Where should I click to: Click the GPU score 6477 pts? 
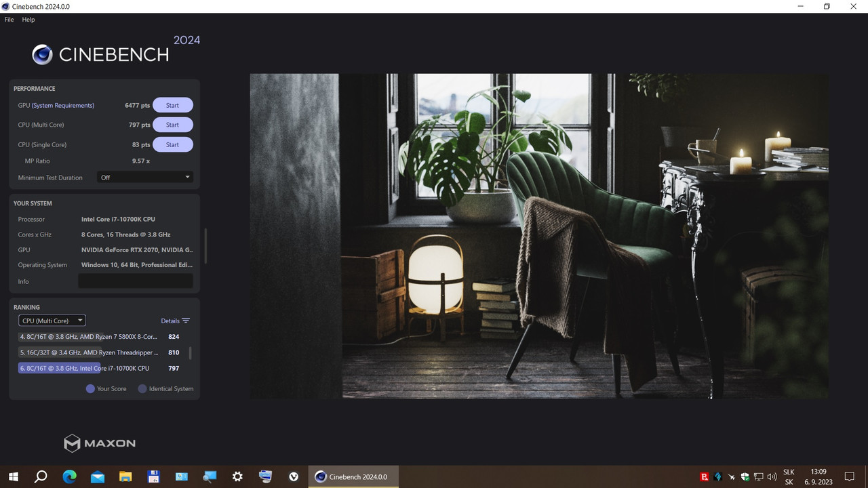point(138,105)
